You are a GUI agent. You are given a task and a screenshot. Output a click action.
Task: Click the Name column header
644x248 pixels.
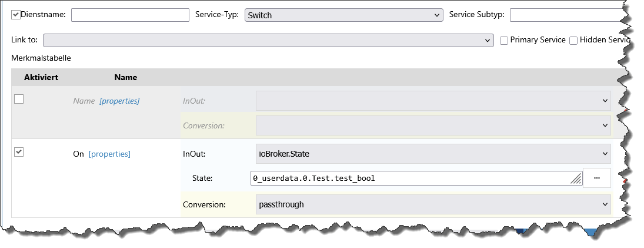(125, 77)
